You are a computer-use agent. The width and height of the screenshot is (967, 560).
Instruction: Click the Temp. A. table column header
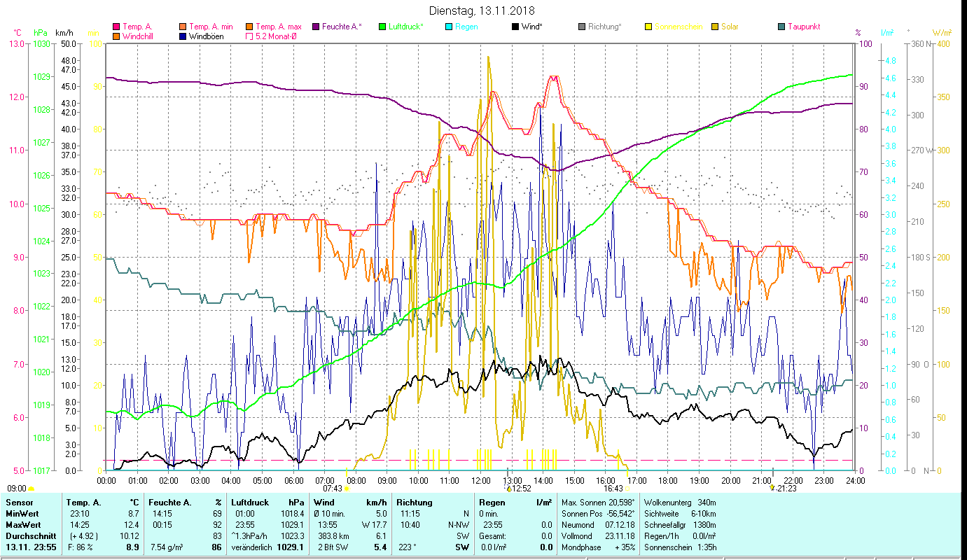84,503
